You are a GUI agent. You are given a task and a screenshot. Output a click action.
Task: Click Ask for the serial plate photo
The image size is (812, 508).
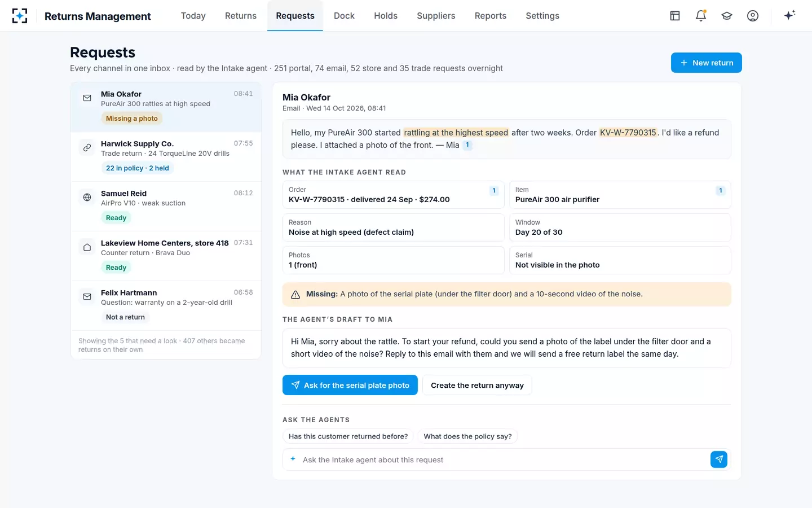(350, 385)
